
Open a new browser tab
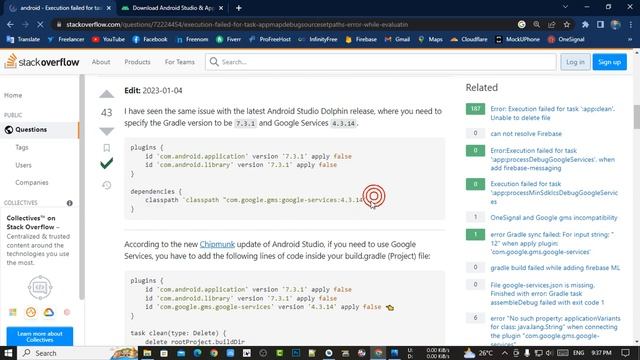(x=239, y=8)
